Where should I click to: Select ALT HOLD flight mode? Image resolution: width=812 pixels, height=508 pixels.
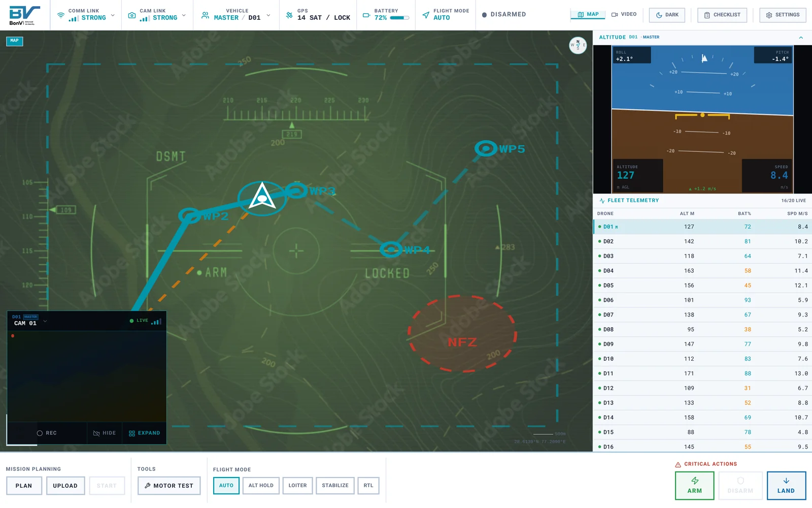261,486
